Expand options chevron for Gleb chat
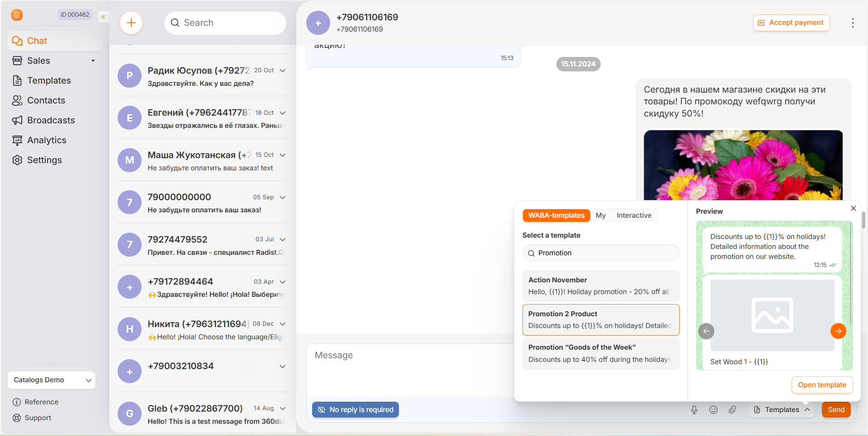 (x=283, y=408)
